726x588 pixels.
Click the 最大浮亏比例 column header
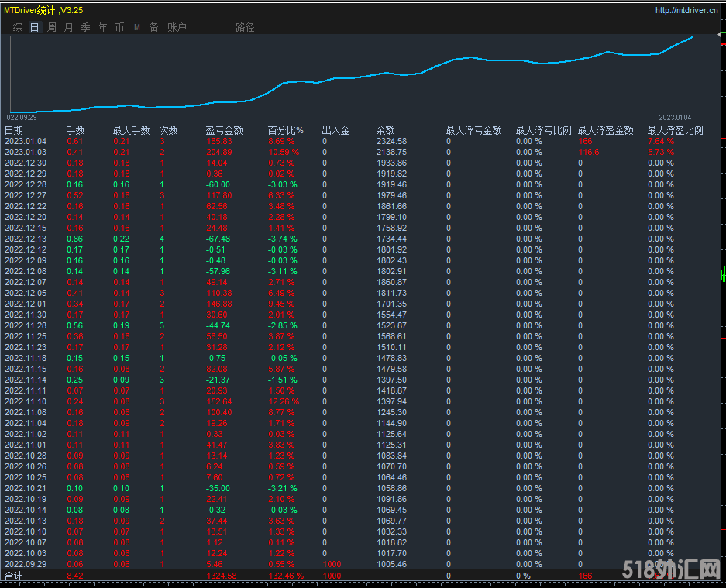pos(544,131)
